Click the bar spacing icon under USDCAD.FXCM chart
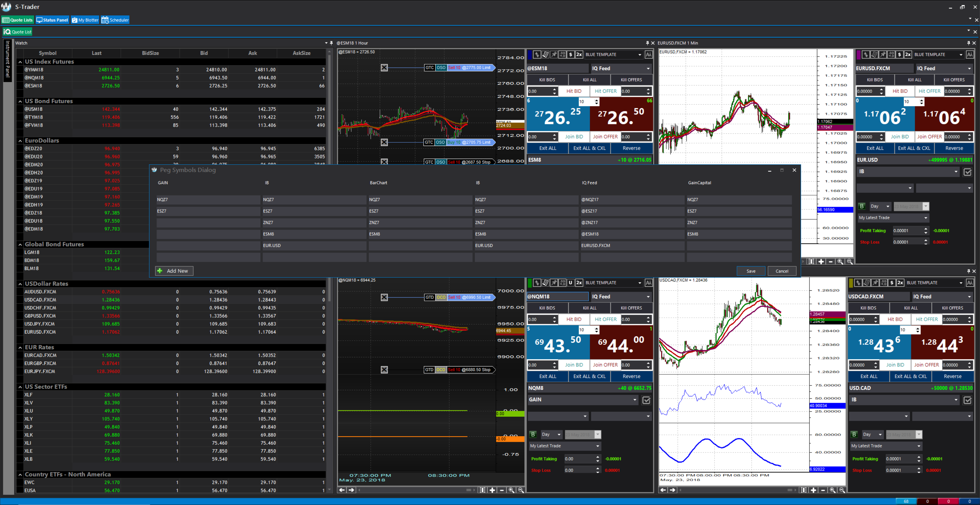This screenshot has width=980, height=505. pyautogui.click(x=803, y=490)
